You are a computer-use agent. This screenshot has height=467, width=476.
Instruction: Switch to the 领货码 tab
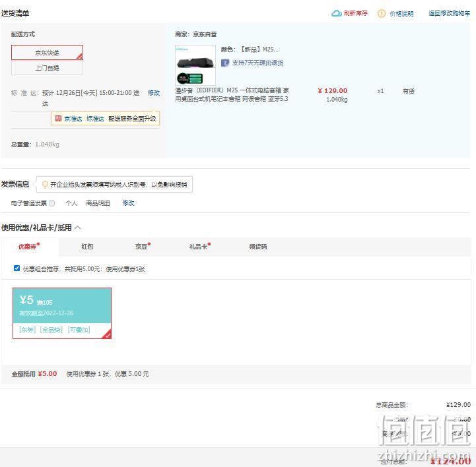click(258, 247)
